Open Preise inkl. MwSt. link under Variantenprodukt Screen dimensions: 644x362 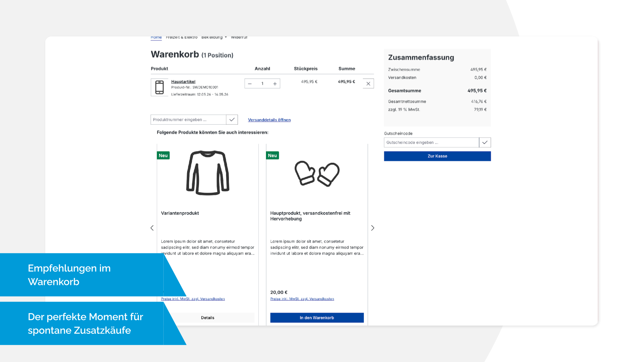click(x=193, y=299)
